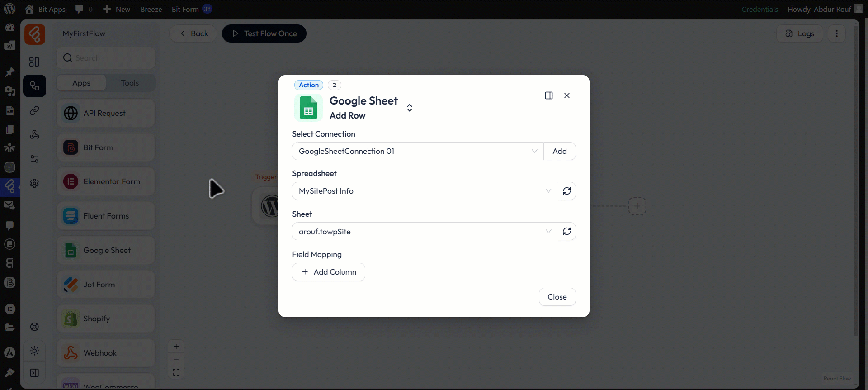Click the MyFirstFlow title
The width and height of the screenshot is (868, 390).
(84, 33)
